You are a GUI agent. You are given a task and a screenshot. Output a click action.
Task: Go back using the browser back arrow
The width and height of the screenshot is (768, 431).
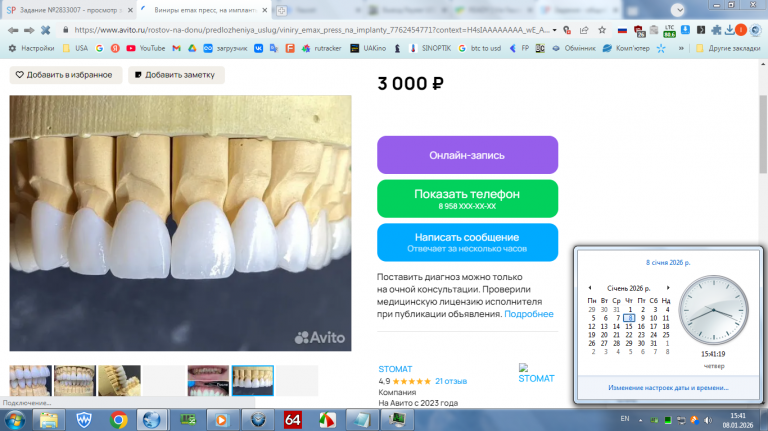coord(13,30)
